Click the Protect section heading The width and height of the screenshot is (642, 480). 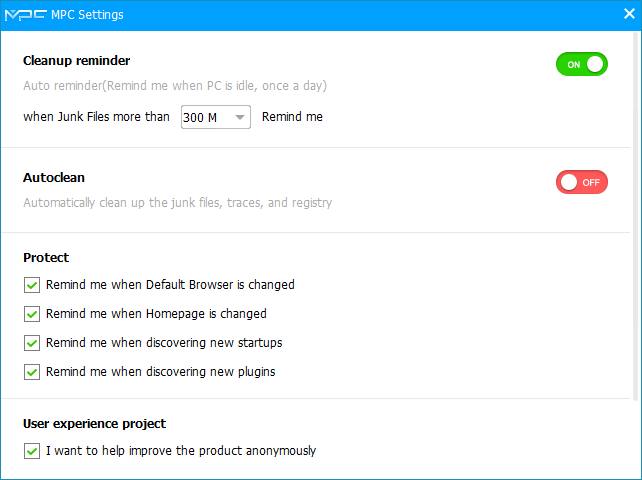click(46, 258)
